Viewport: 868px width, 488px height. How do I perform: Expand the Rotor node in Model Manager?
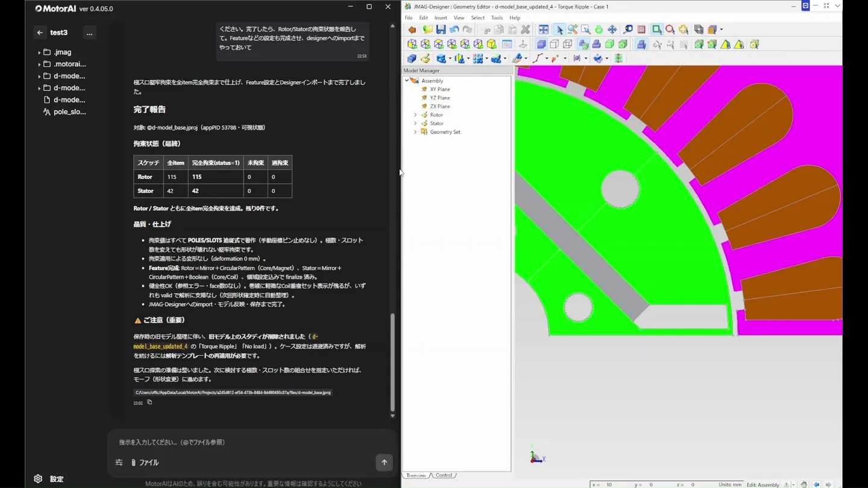pos(415,114)
